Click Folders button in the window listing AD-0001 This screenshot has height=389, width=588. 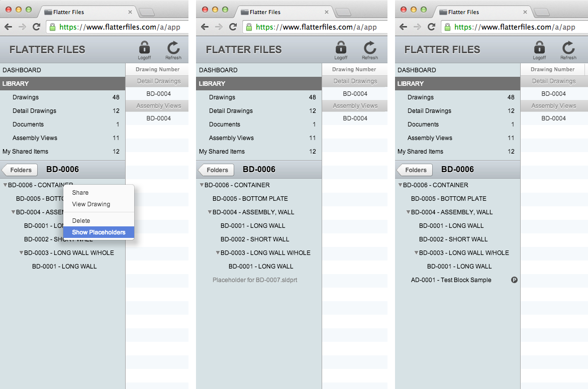(x=415, y=170)
